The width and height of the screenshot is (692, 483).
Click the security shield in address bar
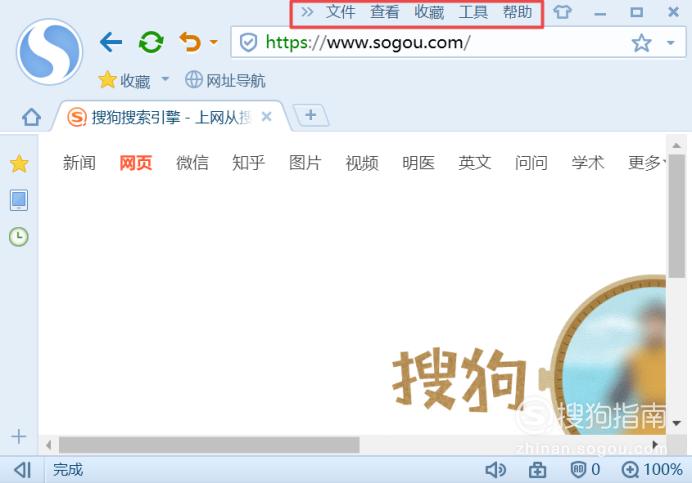click(x=248, y=42)
